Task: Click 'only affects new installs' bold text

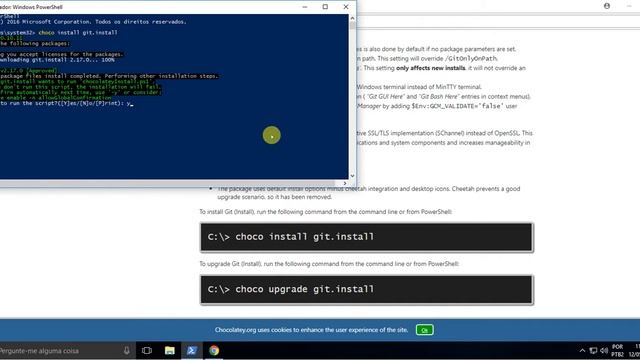Action: pyautogui.click(x=430, y=68)
